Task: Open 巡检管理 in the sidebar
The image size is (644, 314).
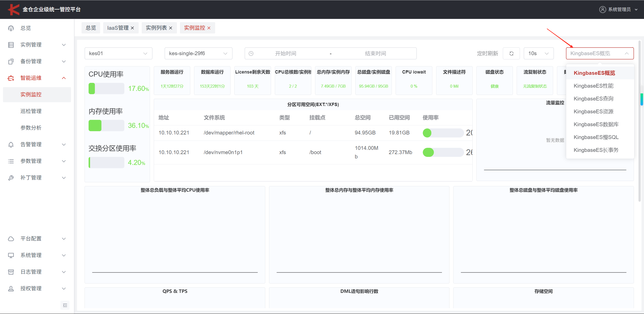Action: point(31,111)
